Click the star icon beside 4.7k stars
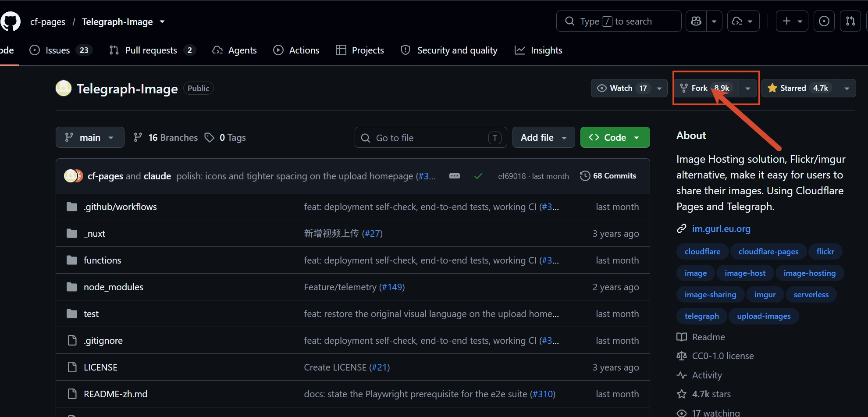Viewport: 868px width, 417px height. click(682, 394)
